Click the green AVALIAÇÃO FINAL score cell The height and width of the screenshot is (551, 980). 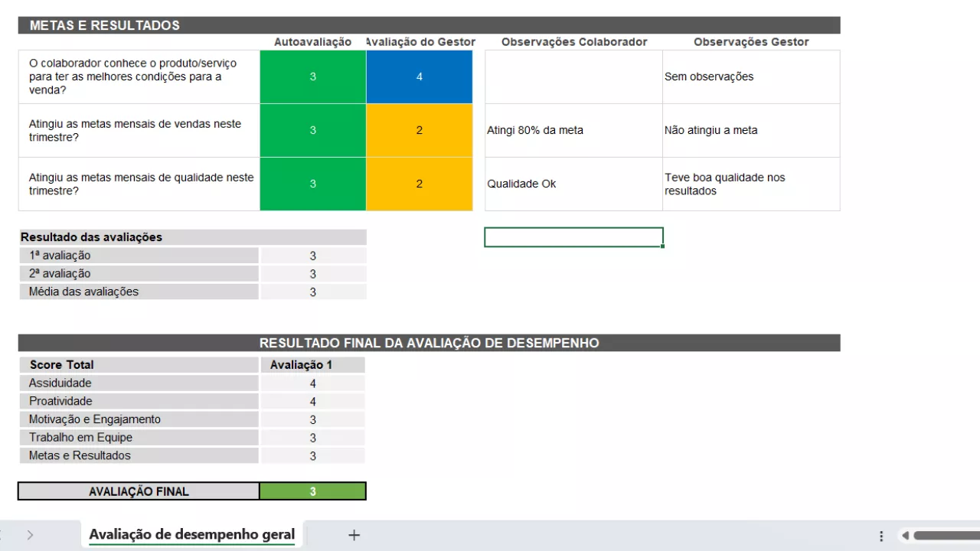(x=312, y=491)
